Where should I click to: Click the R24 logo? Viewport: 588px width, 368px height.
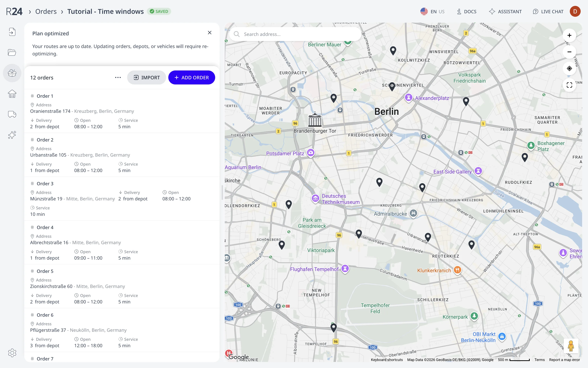14,11
